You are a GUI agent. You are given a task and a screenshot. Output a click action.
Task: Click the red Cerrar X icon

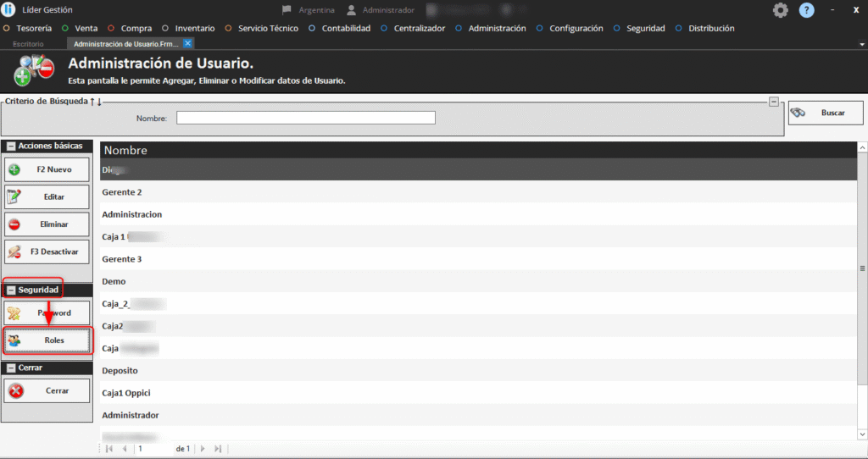pos(15,390)
